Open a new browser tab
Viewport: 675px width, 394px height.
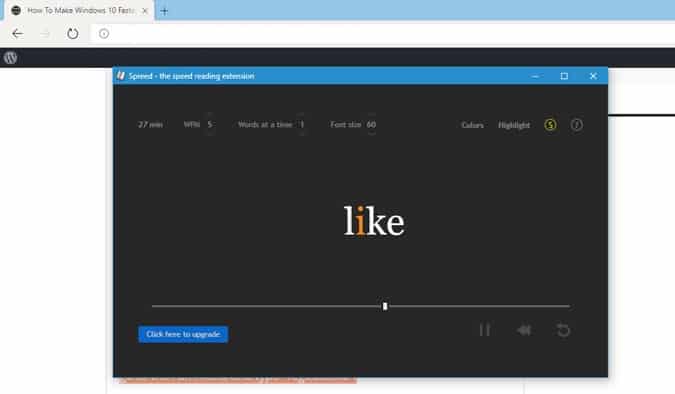[x=164, y=11]
